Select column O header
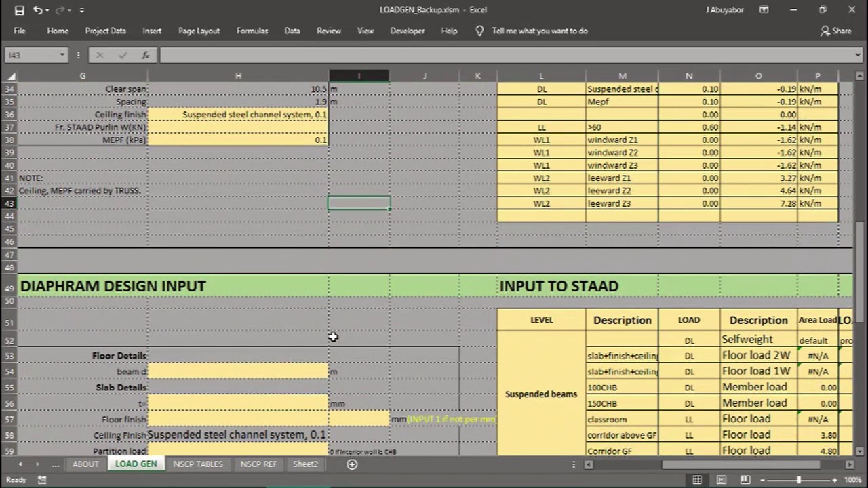The height and width of the screenshot is (488, 868). [758, 76]
